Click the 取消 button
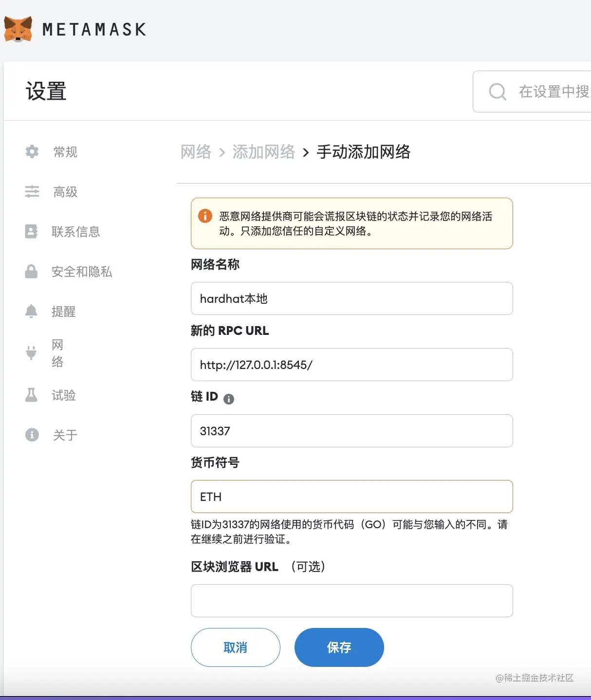This screenshot has width=591, height=700. click(x=236, y=647)
